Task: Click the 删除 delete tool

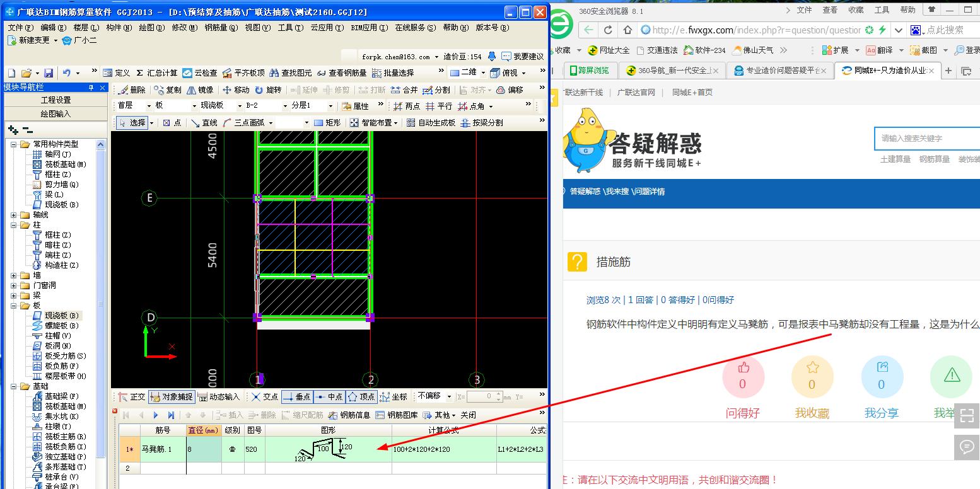Action: point(132,90)
